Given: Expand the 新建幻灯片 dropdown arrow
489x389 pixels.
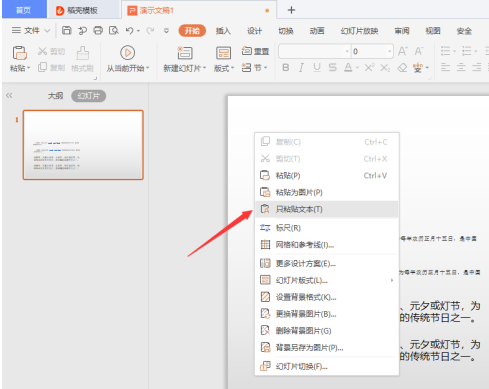Looking at the screenshot, I should point(204,68).
